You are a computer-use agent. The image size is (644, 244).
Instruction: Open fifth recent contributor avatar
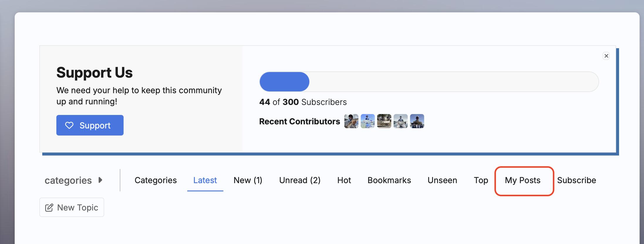tap(417, 121)
